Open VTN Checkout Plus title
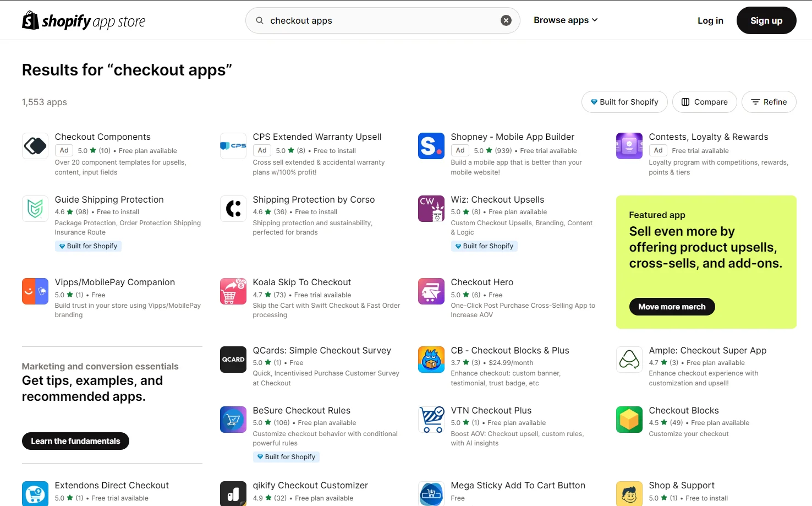 pos(491,410)
